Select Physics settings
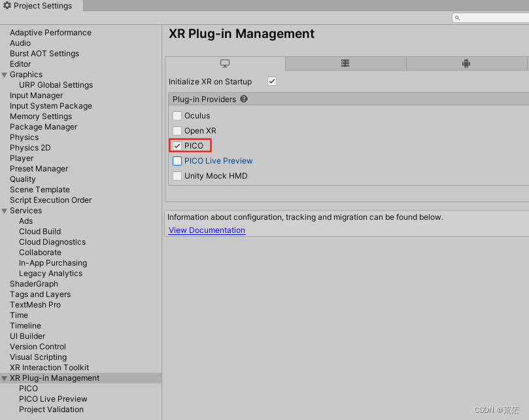This screenshot has height=420, width=529. (24, 137)
